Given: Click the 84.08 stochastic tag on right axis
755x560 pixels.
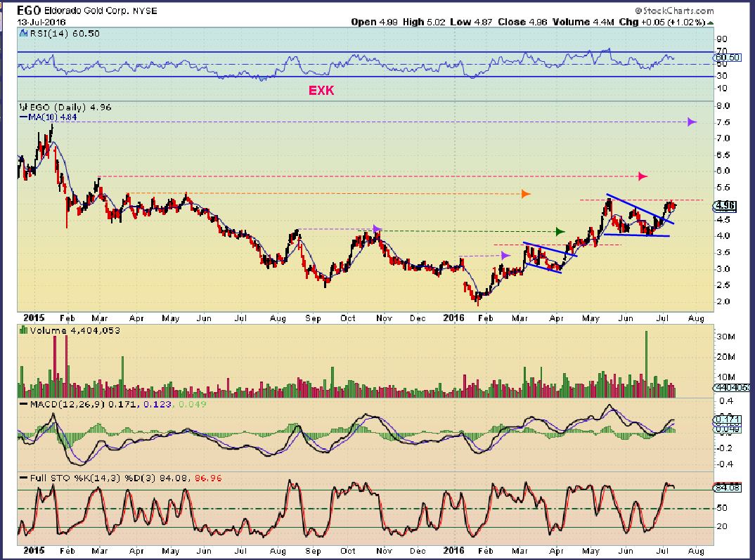Looking at the screenshot, I should pos(728,488).
